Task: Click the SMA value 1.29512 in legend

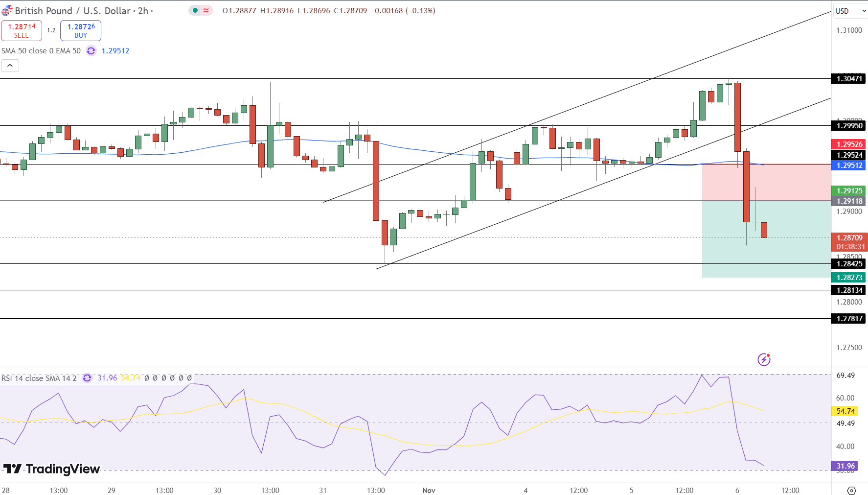Action: (115, 51)
